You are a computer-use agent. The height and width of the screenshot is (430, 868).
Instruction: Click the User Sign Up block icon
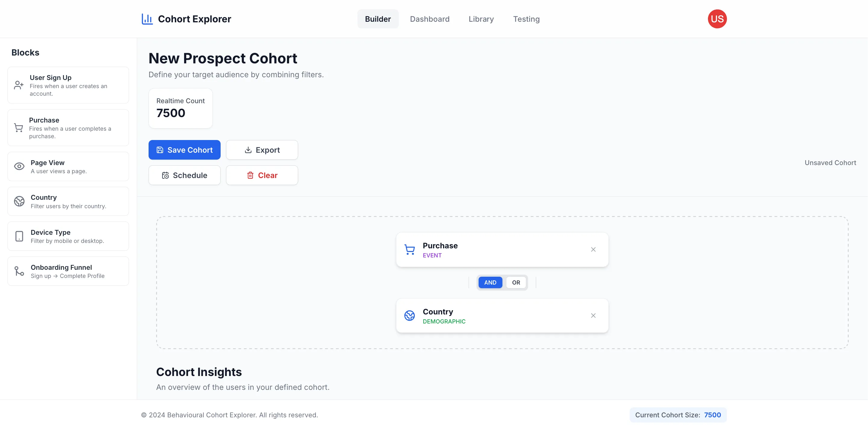(x=19, y=85)
